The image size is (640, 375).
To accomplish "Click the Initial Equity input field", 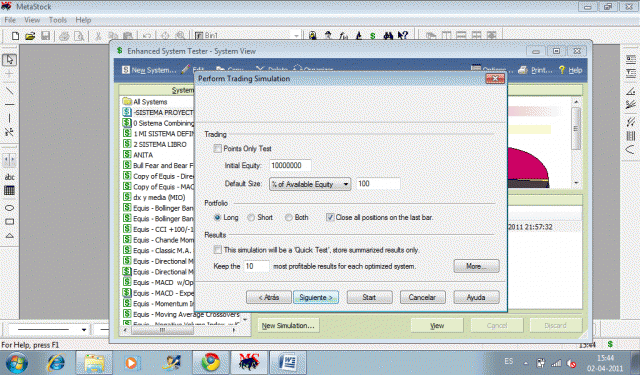I will point(290,165).
